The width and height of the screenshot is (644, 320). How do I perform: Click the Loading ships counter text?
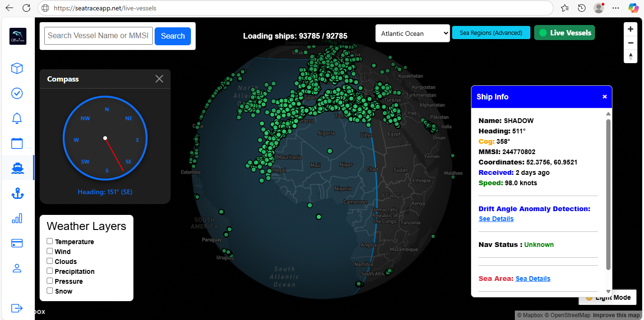(295, 36)
